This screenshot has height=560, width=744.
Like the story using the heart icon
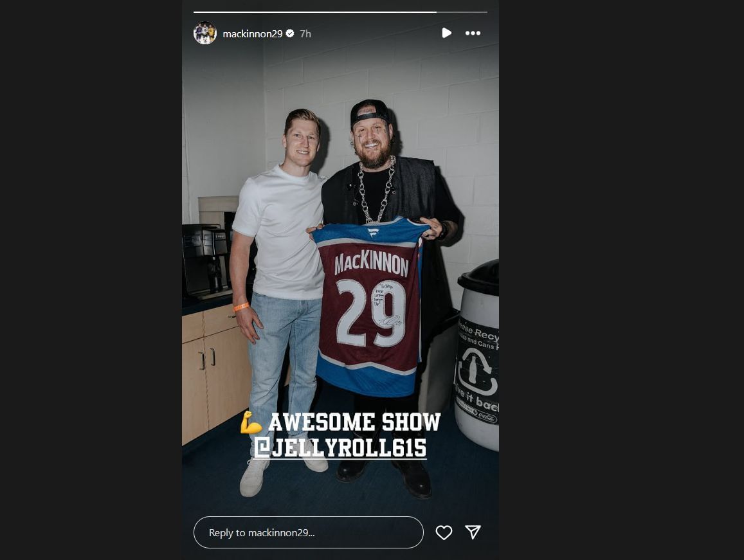(444, 532)
